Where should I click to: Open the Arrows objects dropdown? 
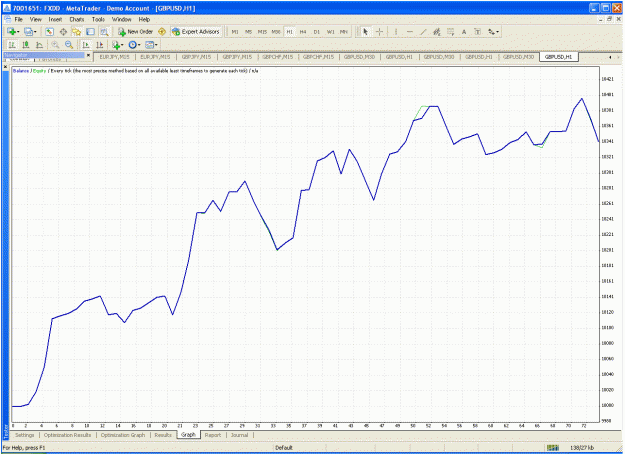tap(493, 31)
